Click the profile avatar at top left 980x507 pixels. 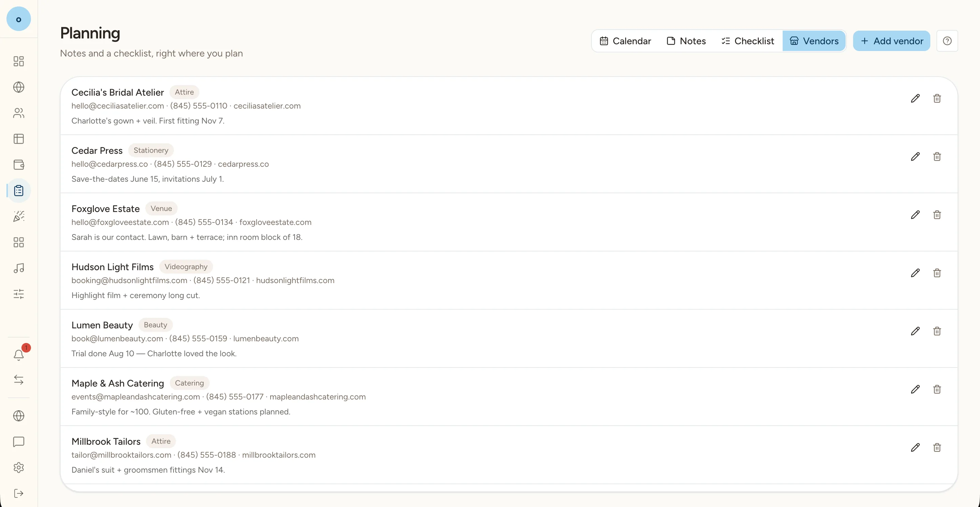click(x=19, y=19)
